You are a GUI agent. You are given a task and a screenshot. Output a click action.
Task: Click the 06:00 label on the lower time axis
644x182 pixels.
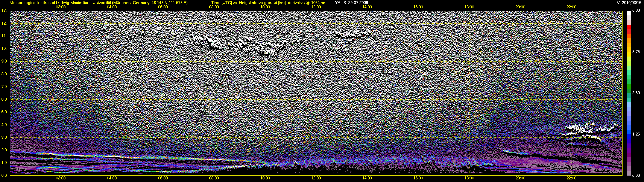tap(163, 178)
